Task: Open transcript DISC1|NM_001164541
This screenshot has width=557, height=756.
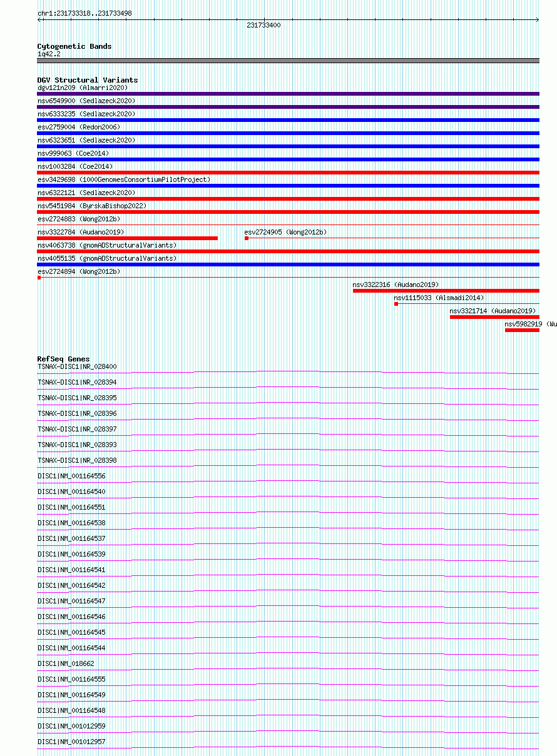Action: [x=71, y=570]
